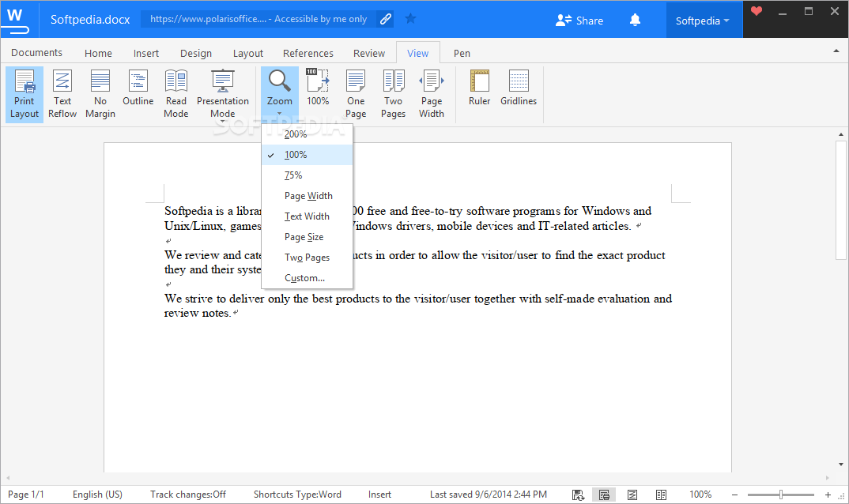Click the red heart icon
849x504 pixels.
click(757, 11)
